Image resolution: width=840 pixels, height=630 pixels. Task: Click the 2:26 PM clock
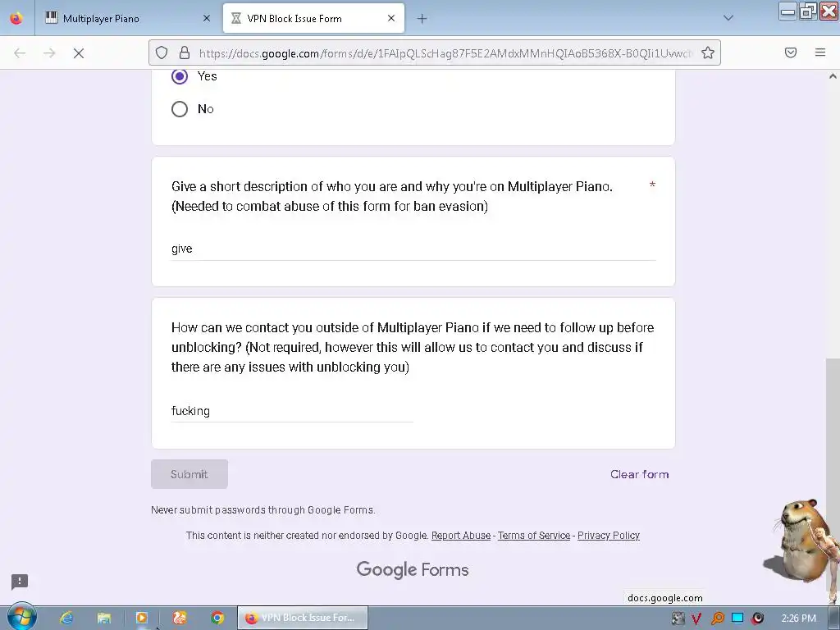click(799, 619)
